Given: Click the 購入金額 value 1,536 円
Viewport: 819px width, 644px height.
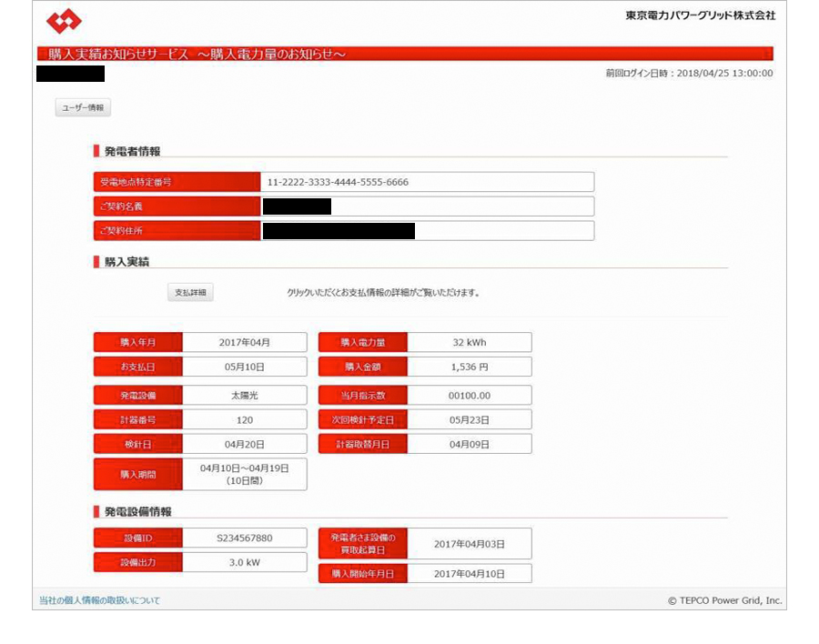Looking at the screenshot, I should (x=469, y=367).
